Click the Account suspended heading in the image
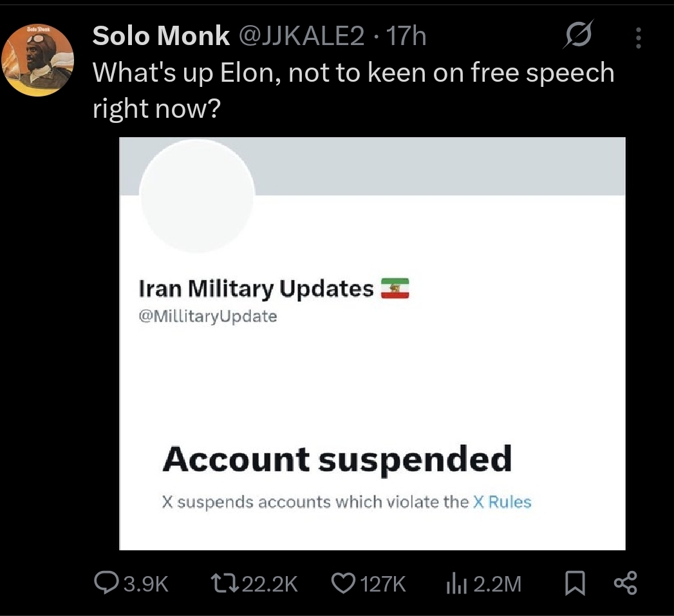The height and width of the screenshot is (616, 674). pyautogui.click(x=337, y=460)
